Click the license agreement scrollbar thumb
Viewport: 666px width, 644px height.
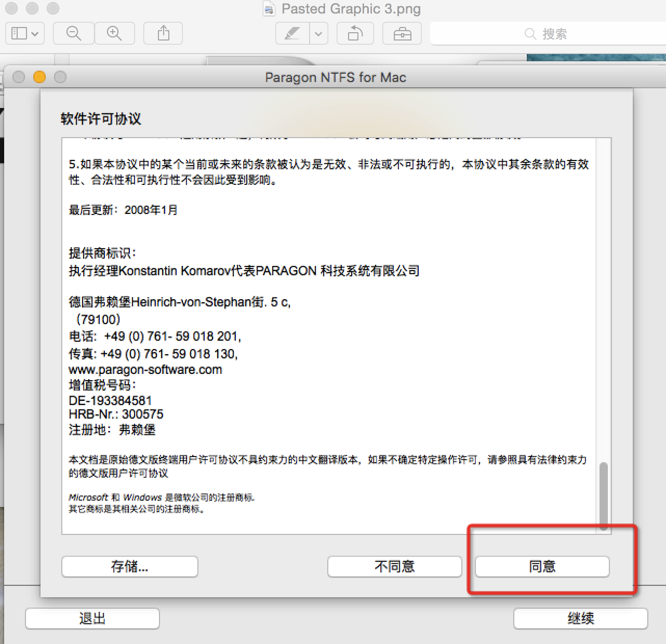[x=603, y=496]
